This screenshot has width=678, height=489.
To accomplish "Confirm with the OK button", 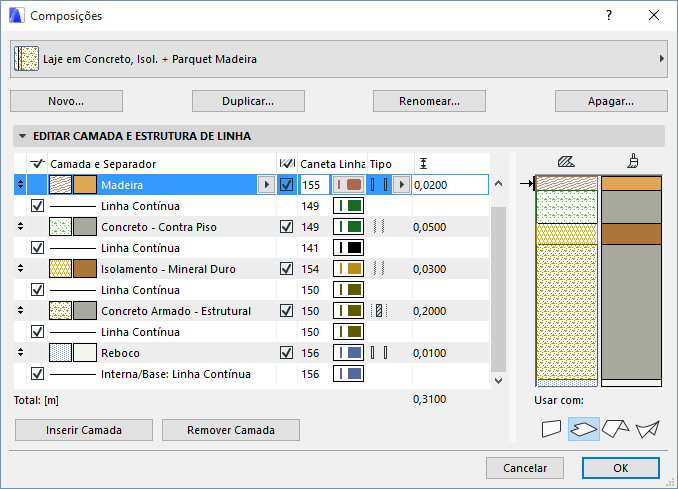I will (x=621, y=468).
